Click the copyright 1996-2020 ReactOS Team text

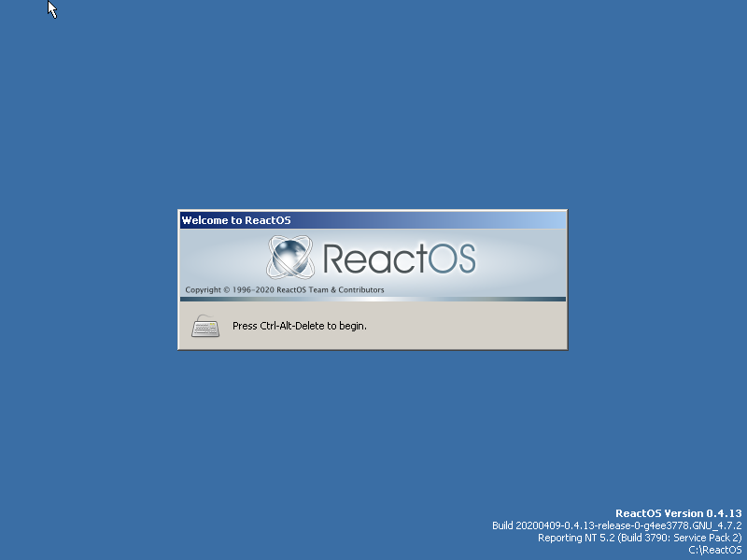(x=285, y=289)
